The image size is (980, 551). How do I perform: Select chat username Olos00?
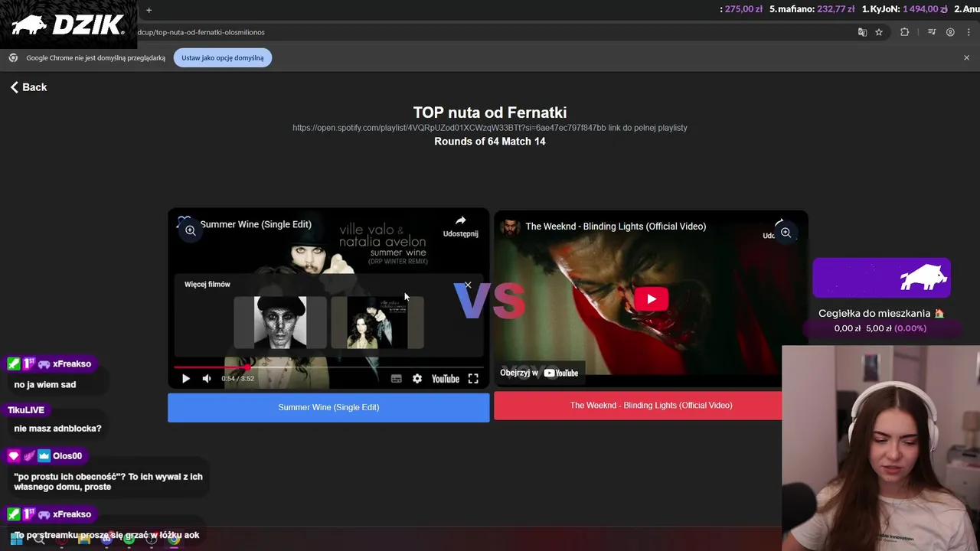point(67,456)
